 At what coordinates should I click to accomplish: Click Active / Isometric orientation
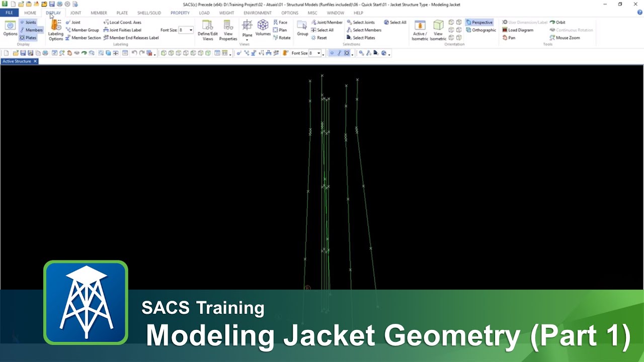click(x=420, y=30)
